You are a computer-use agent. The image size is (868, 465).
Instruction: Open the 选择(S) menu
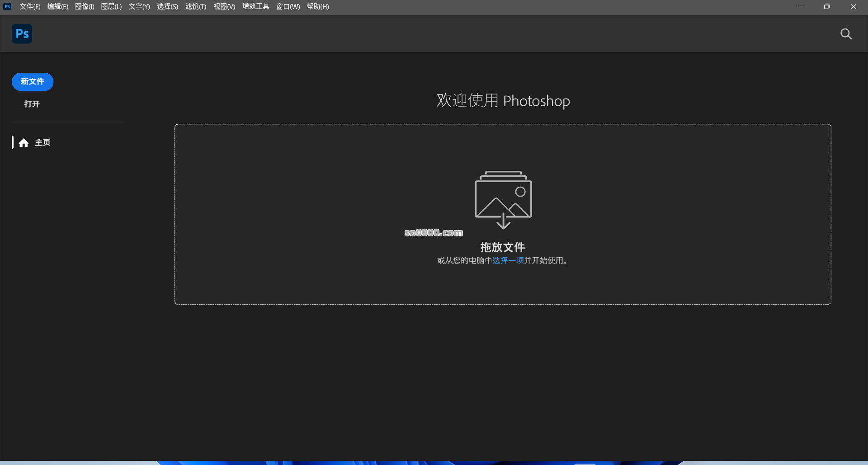pyautogui.click(x=167, y=6)
